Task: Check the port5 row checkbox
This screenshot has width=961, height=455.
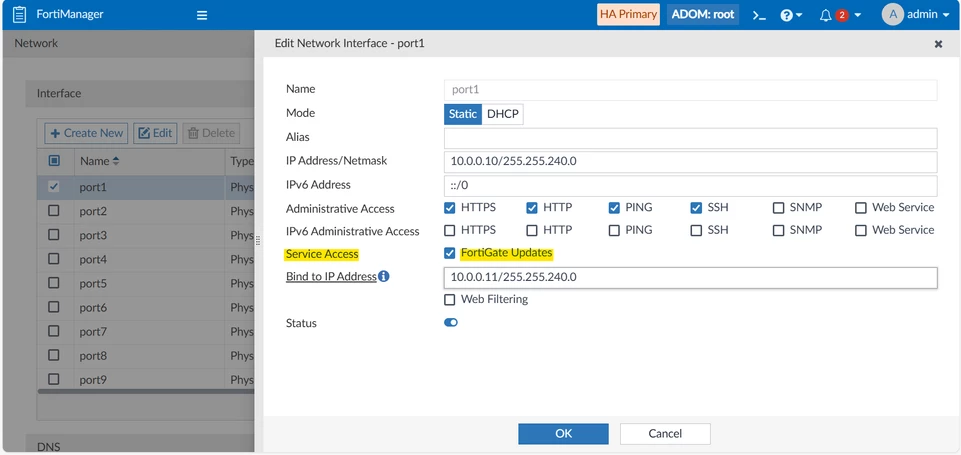Action: pyautogui.click(x=54, y=283)
